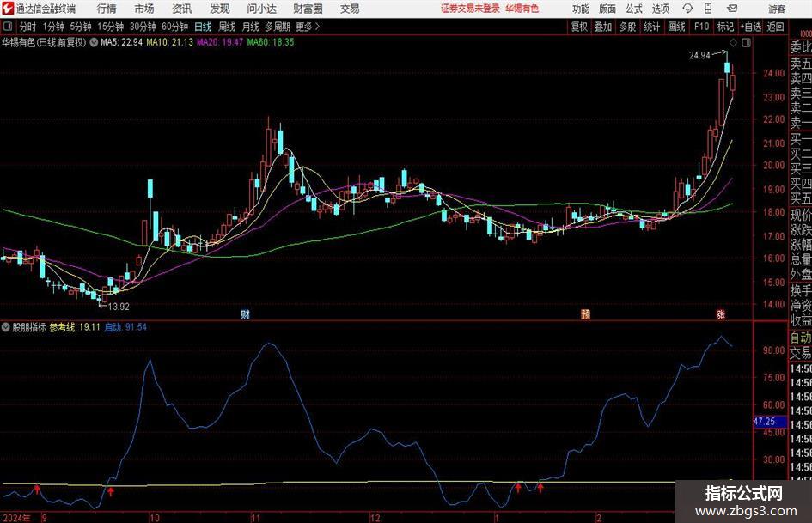The image size is (812, 523).
Task: Open the 资讯 menu
Action: tap(182, 9)
